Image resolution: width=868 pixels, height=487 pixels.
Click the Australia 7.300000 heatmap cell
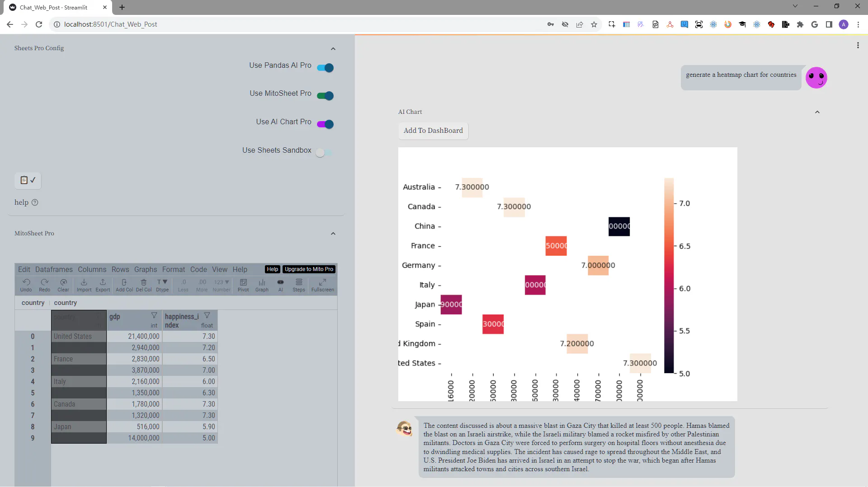[x=472, y=187]
